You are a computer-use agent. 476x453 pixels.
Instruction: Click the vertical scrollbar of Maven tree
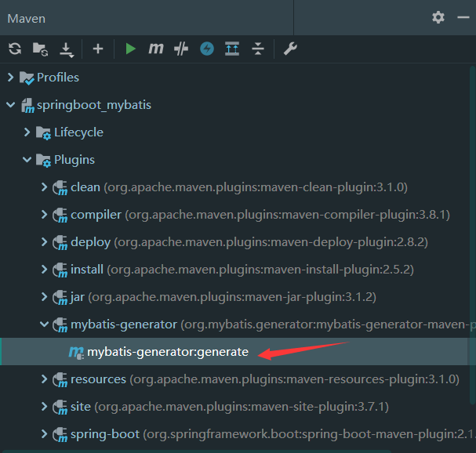point(472,235)
